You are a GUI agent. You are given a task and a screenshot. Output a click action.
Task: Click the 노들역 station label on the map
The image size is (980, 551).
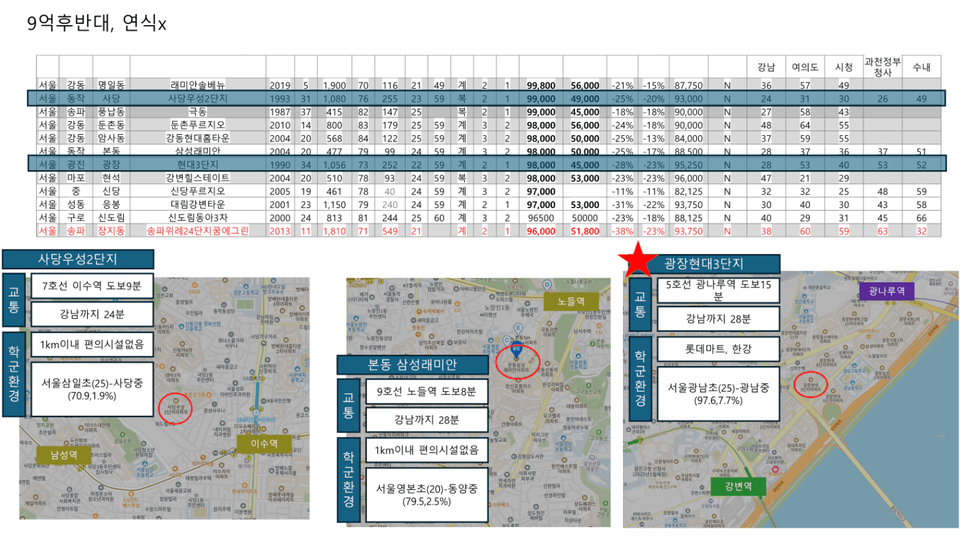(571, 301)
